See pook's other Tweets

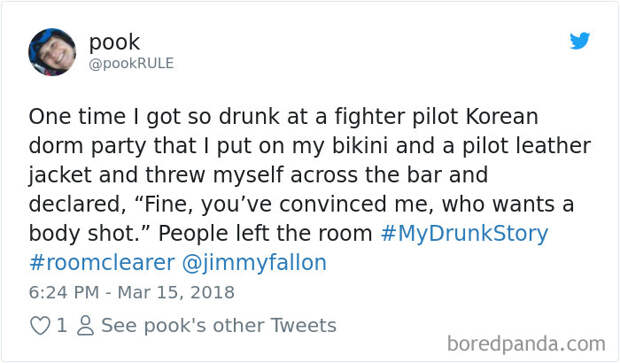point(219,325)
